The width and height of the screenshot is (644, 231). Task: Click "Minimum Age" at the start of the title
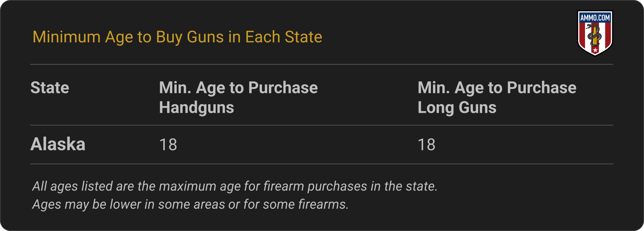66,37
